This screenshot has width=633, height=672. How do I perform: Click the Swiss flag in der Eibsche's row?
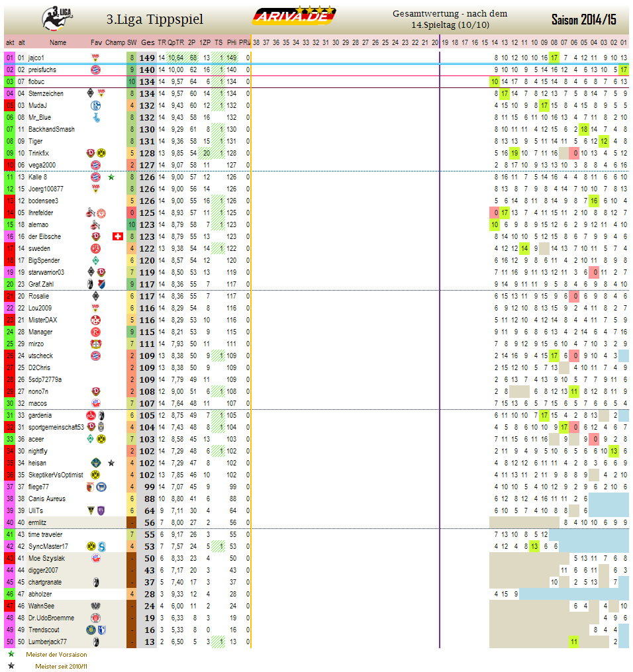pos(118,237)
